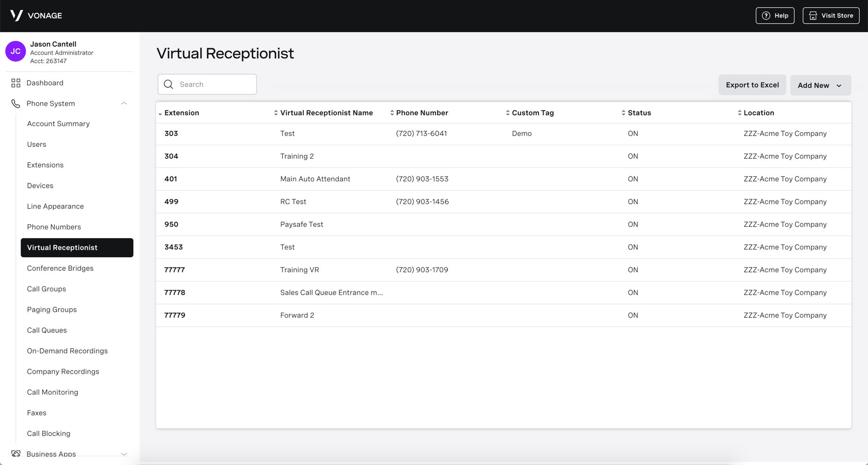Sort by Phone Number arrows

click(392, 113)
